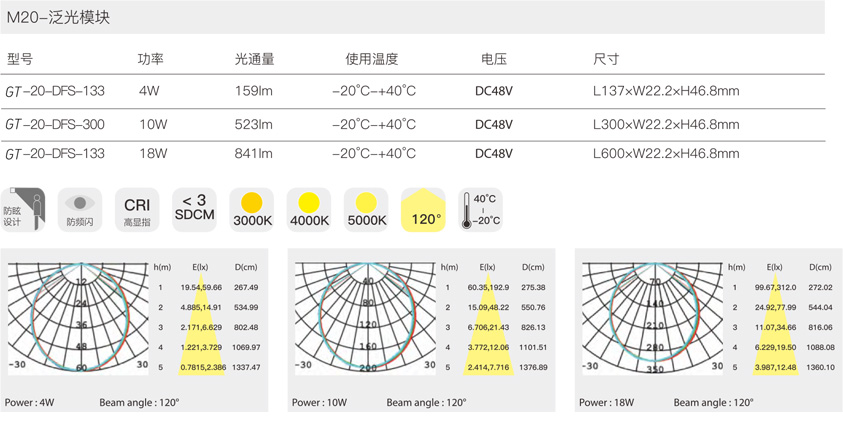Select the 5000K color temperature swatch
The height and width of the screenshot is (443, 843).
point(366,209)
